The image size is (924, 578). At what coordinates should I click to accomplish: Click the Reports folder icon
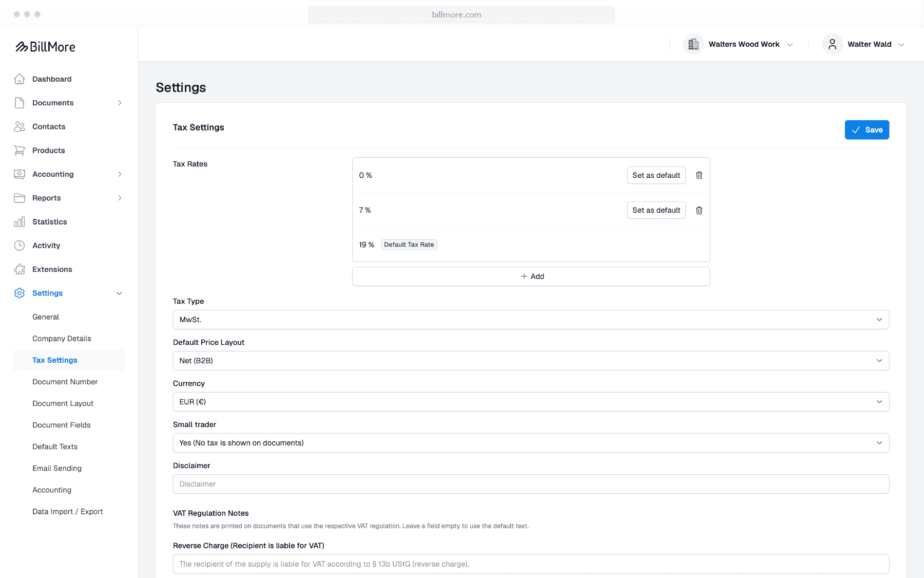coord(20,198)
